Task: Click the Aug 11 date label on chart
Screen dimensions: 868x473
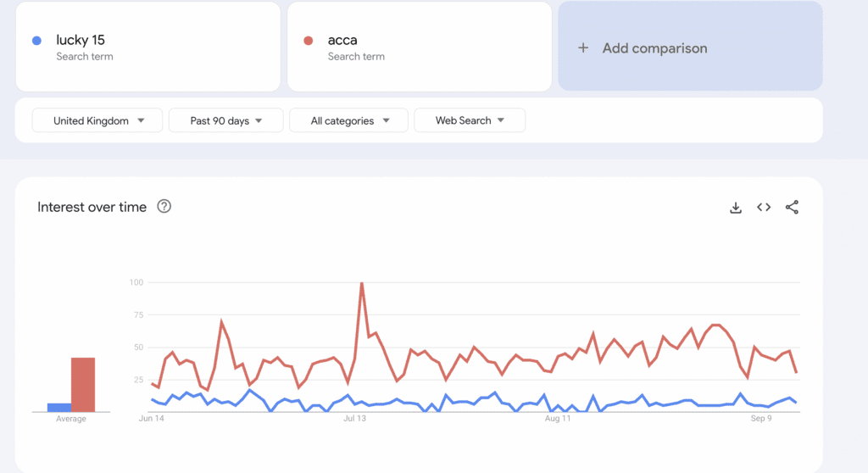Action: click(x=558, y=419)
